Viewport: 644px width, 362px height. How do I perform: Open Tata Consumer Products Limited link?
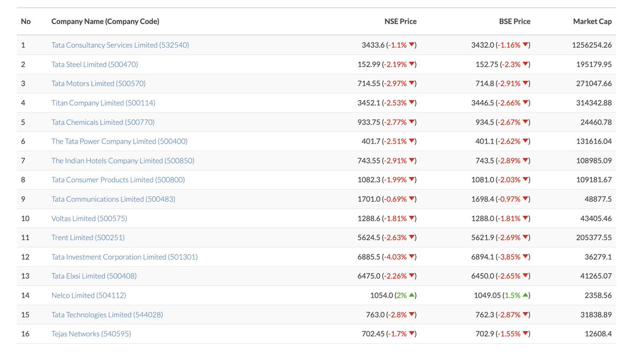tap(118, 180)
